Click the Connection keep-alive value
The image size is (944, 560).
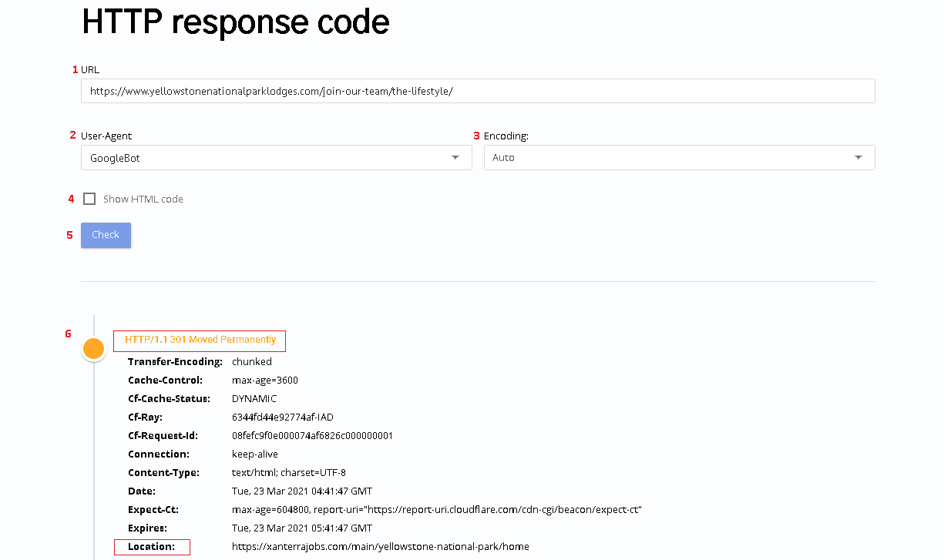[254, 454]
